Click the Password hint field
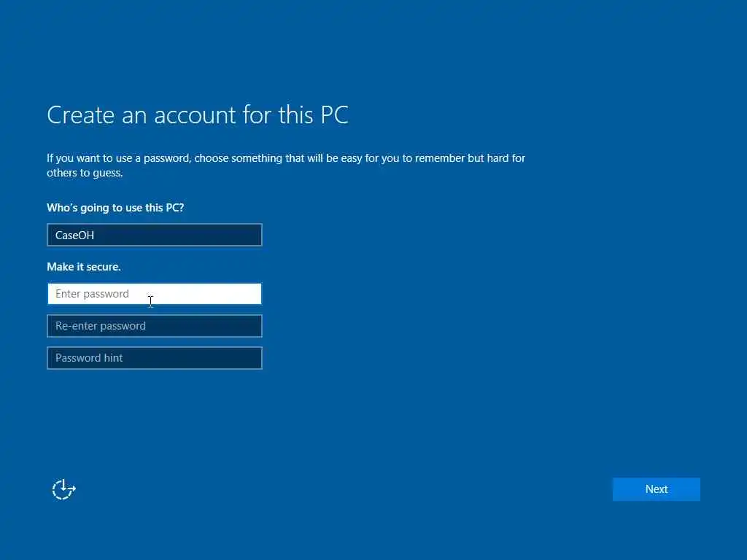The image size is (747, 560). tap(155, 358)
